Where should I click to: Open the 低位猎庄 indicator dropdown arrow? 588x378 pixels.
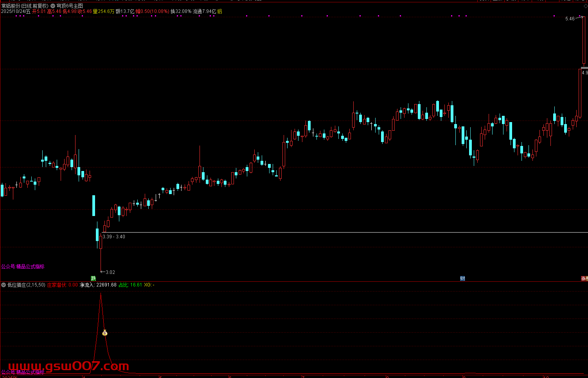pyautogui.click(x=4, y=285)
